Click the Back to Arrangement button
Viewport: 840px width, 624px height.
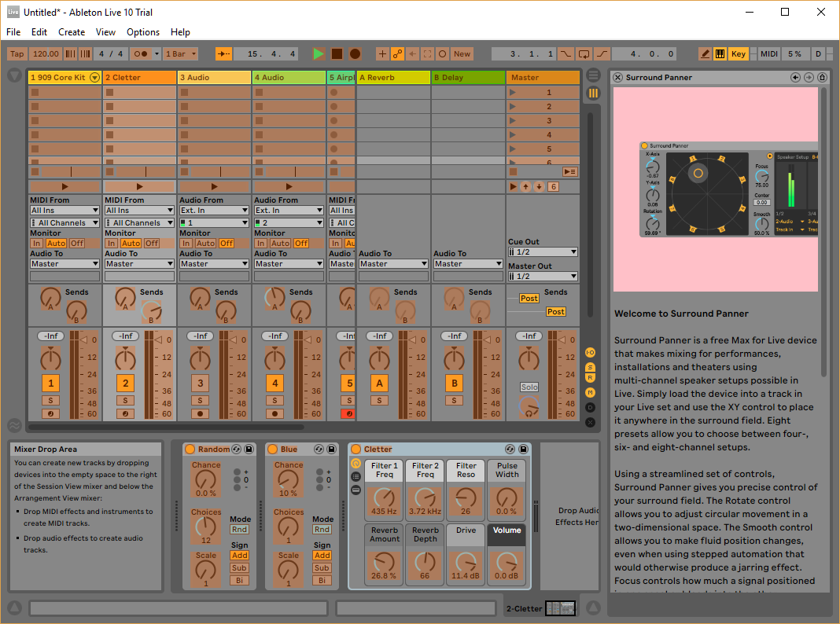coord(569,172)
